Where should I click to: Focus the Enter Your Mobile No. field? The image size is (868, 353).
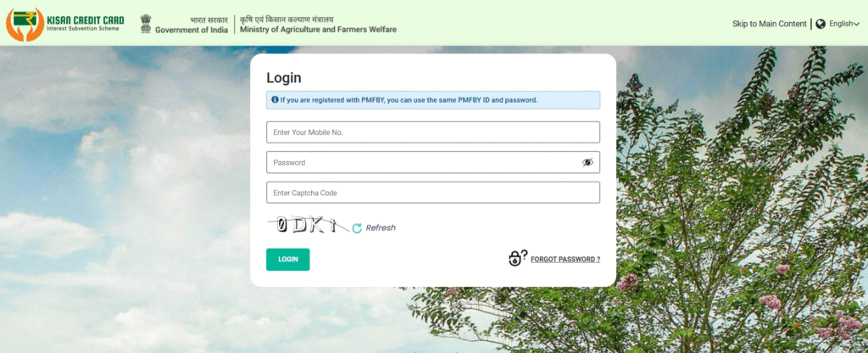pyautogui.click(x=433, y=132)
